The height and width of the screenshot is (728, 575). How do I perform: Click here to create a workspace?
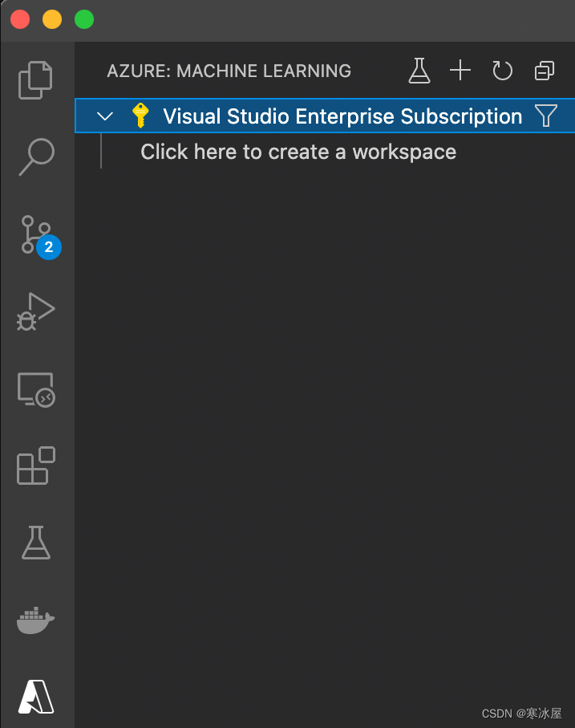point(298,151)
